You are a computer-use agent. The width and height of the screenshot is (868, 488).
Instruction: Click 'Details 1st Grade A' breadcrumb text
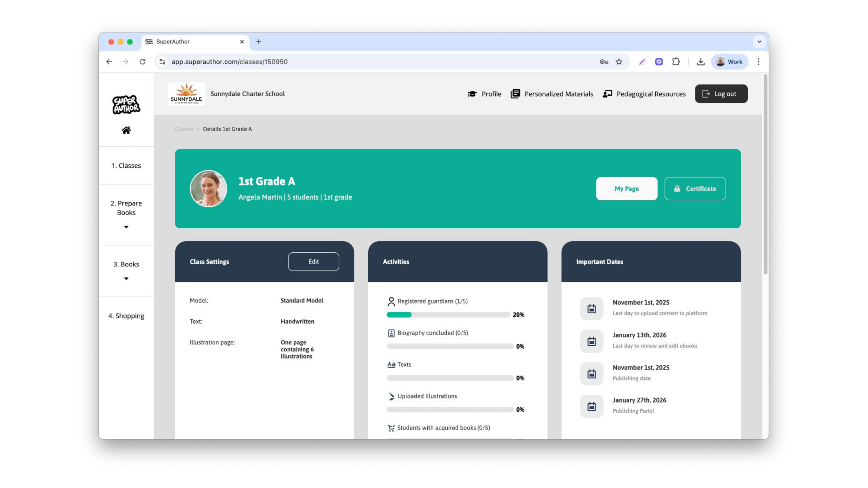point(227,129)
